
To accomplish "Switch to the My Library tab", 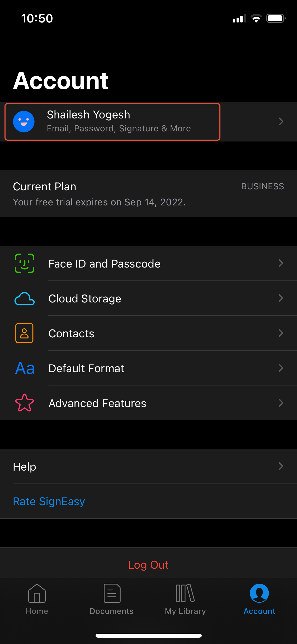I will (185, 599).
